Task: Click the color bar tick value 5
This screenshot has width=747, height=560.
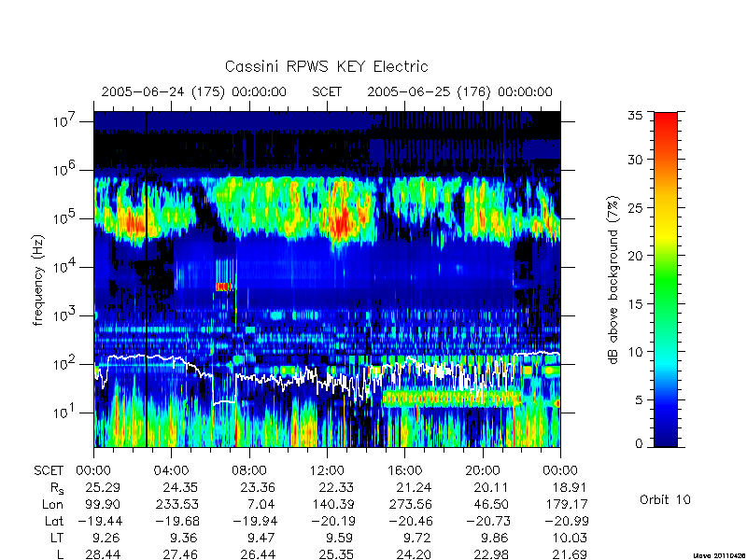Action: pos(640,399)
